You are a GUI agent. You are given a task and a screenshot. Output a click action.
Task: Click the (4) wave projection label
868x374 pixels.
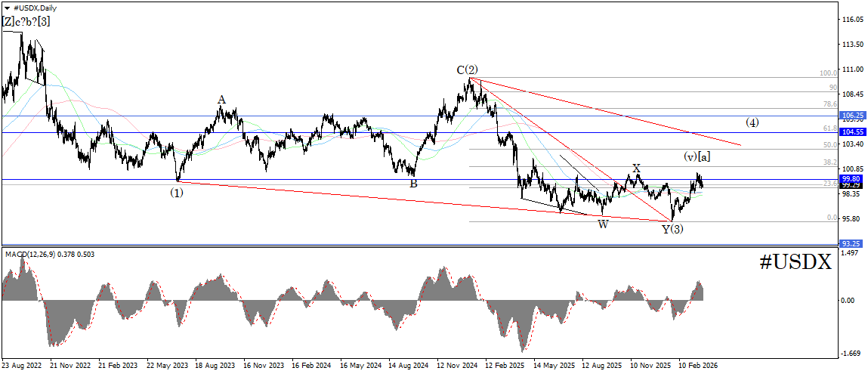752,122
